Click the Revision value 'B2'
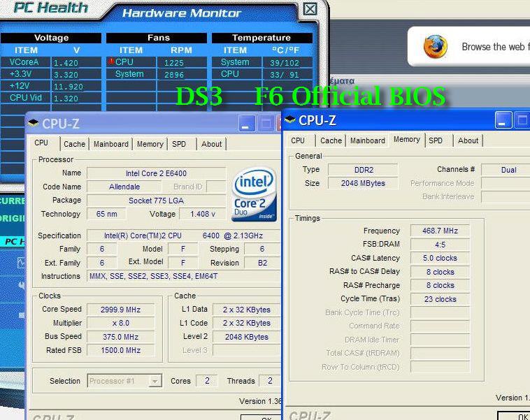 pos(262,263)
